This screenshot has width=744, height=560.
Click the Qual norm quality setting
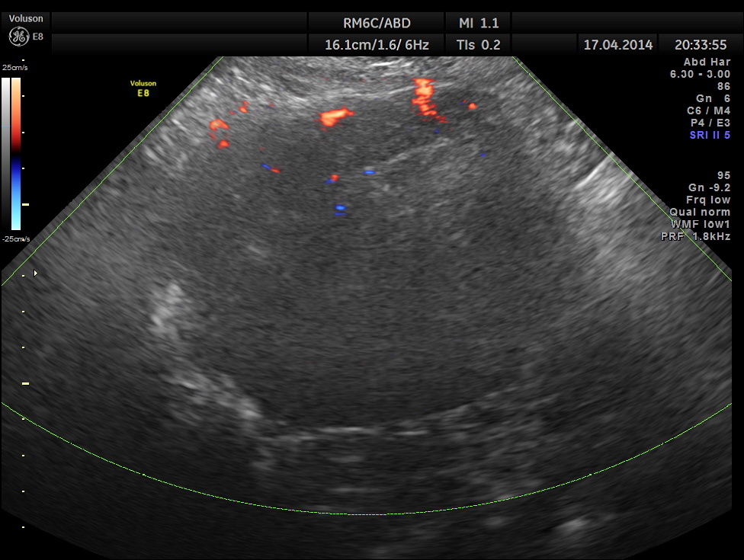click(x=700, y=212)
